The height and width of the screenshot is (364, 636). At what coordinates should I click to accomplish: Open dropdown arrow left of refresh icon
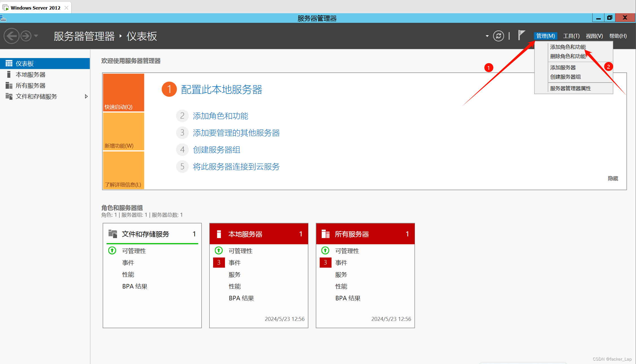(x=487, y=36)
